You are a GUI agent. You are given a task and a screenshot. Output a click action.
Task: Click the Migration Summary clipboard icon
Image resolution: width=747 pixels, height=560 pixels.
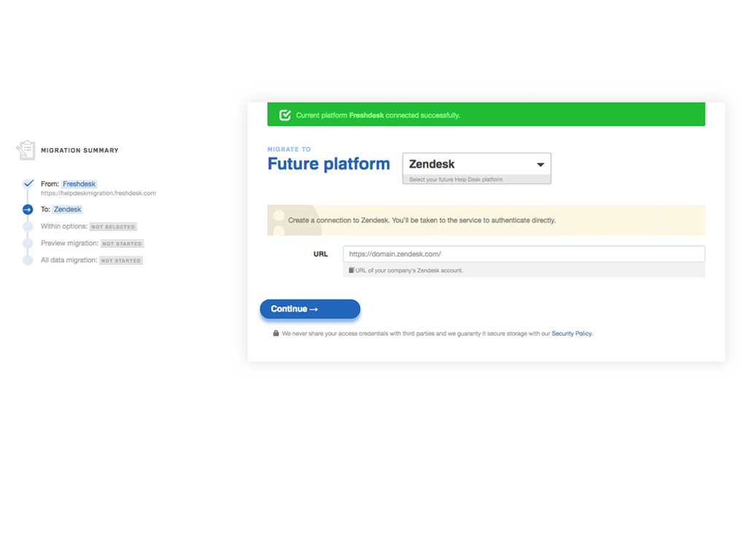[26, 150]
